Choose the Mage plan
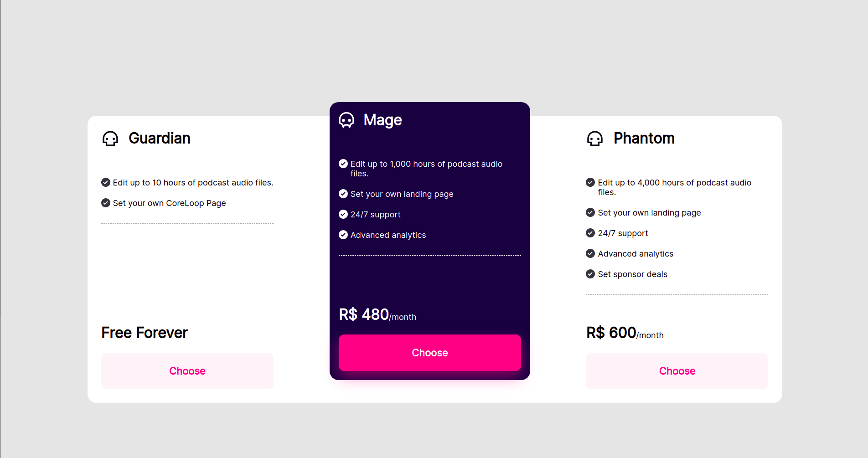The width and height of the screenshot is (868, 458). (x=429, y=352)
